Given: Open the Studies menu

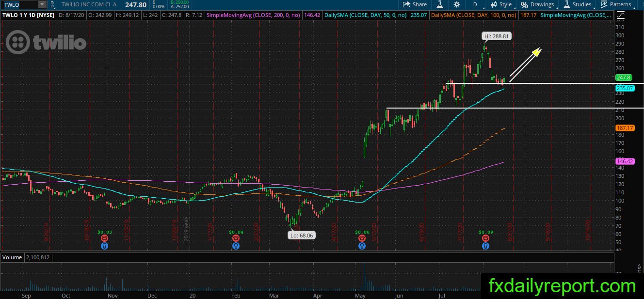Looking at the screenshot, I should pos(578,4).
